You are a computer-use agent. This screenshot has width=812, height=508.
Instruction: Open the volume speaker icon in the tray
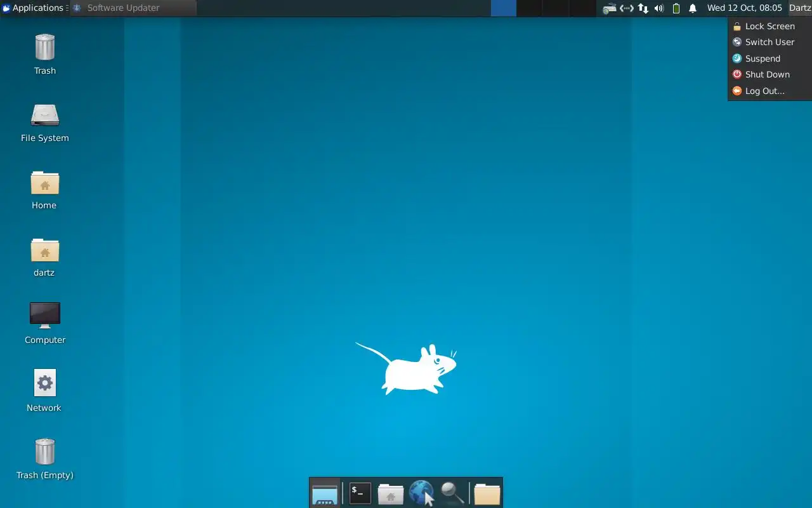[x=659, y=8]
